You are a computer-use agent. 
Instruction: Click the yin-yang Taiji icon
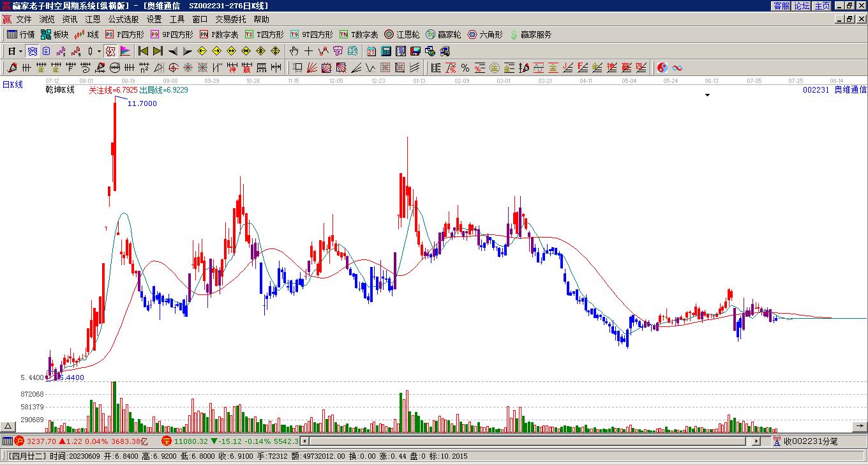coord(662,68)
